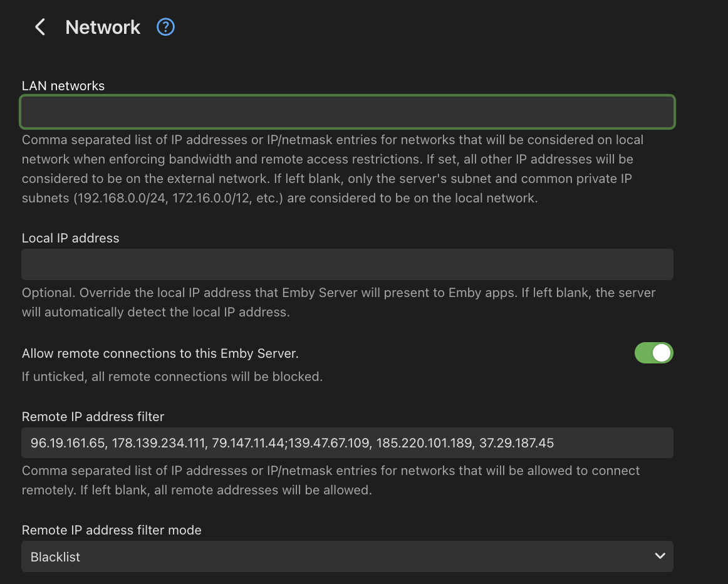Click into the Local IP address field
The height and width of the screenshot is (584, 728).
pyautogui.click(x=347, y=264)
